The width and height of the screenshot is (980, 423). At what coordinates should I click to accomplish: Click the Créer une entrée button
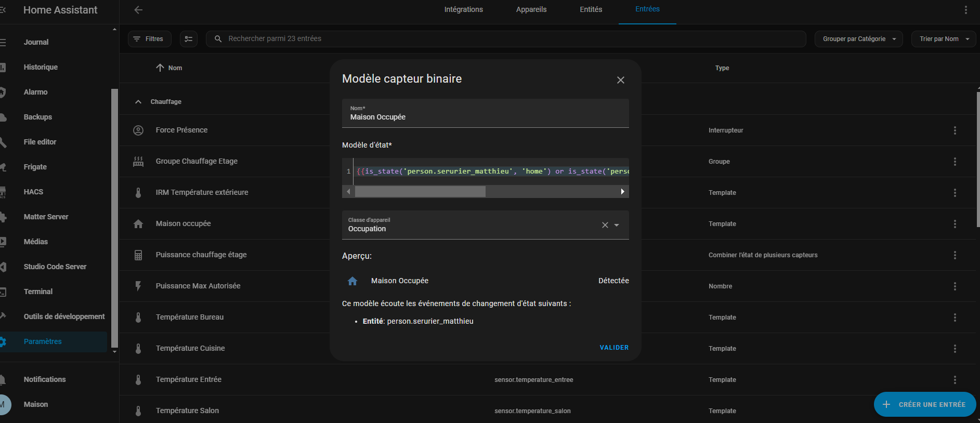point(924,404)
